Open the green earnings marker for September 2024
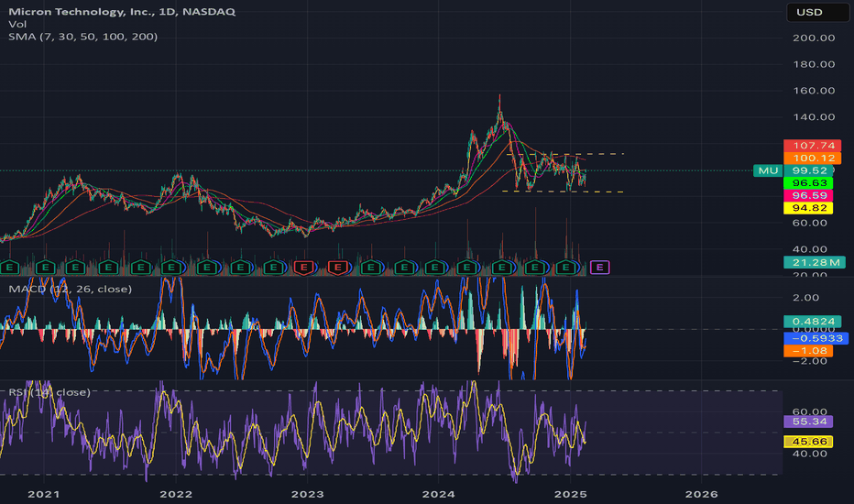 click(535, 267)
